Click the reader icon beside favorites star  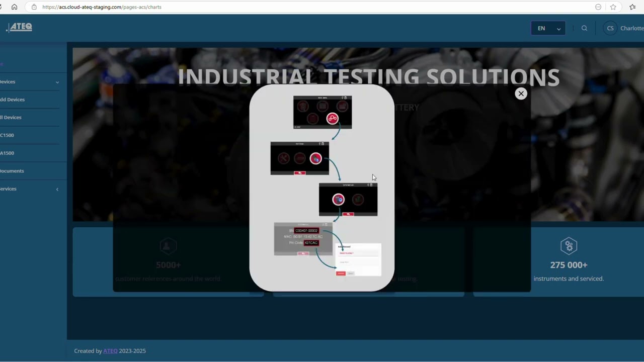pos(598,7)
